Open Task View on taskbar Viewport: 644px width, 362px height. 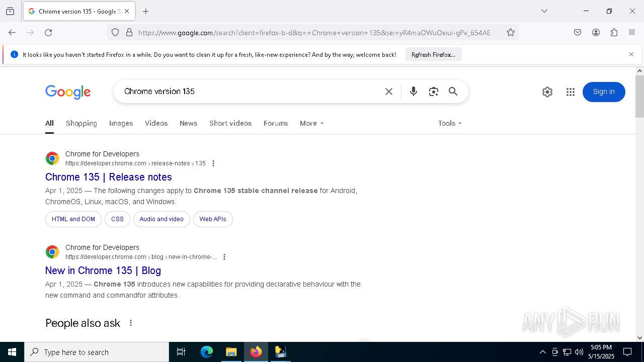pyautogui.click(x=181, y=352)
